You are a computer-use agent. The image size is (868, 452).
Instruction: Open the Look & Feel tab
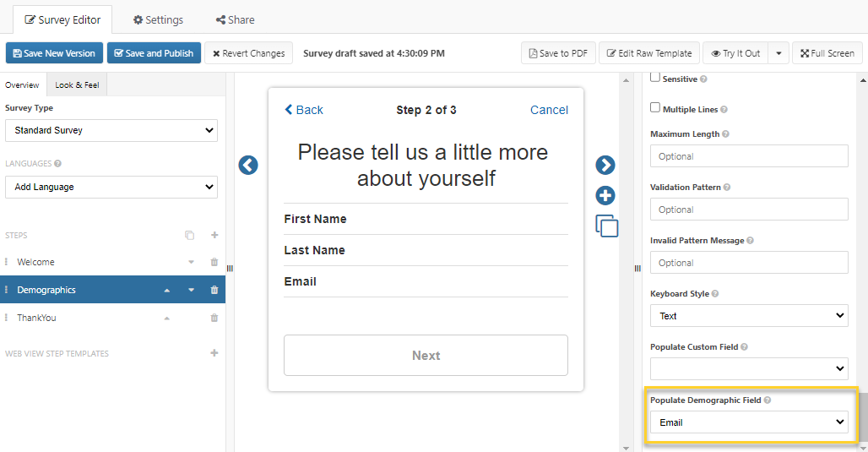[77, 85]
